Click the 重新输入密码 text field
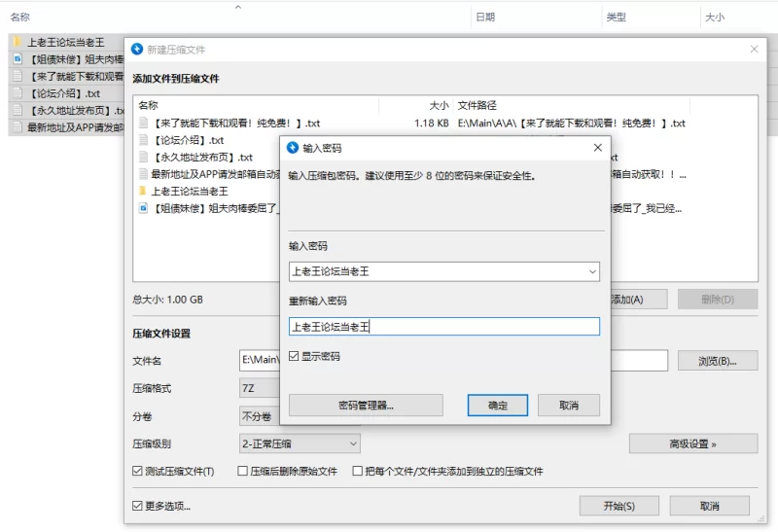This screenshot has height=532, width=778. coord(444,327)
